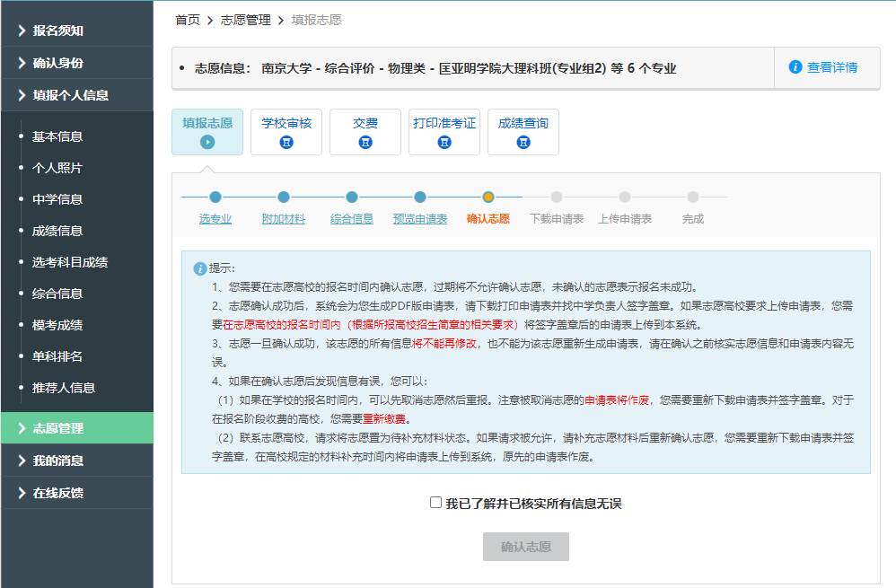
Task: Collapse the 填报个人信息 sidebar section
Action: (70, 95)
